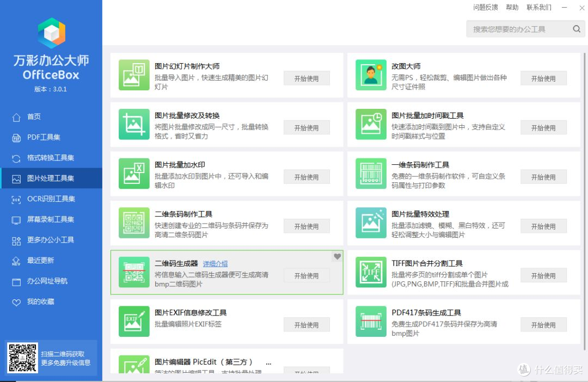Click the 版本：3.0.1 version text

51,89
